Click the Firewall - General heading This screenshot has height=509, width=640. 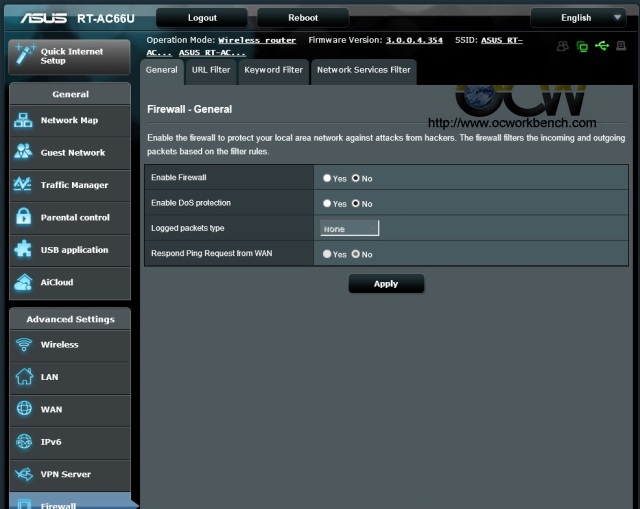[189, 109]
